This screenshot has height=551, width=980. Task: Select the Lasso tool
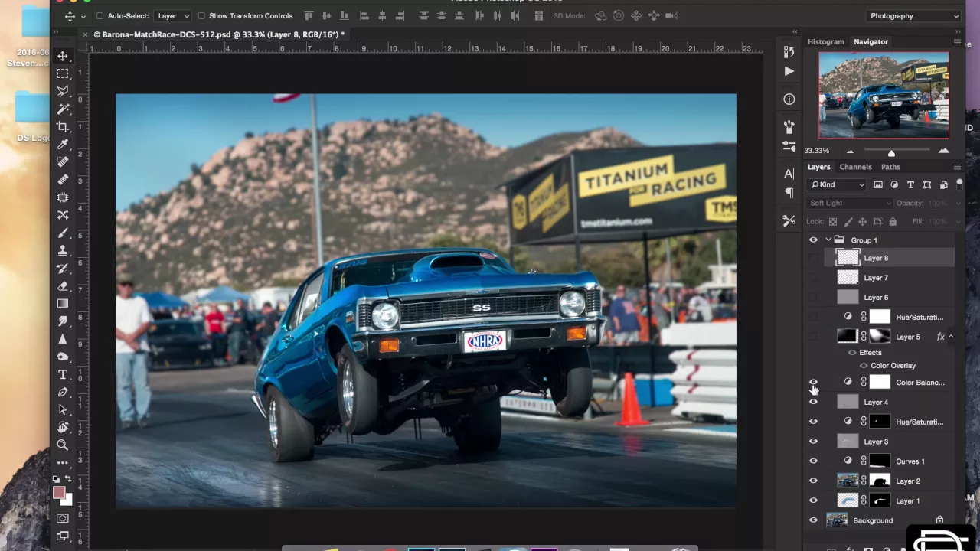(63, 91)
